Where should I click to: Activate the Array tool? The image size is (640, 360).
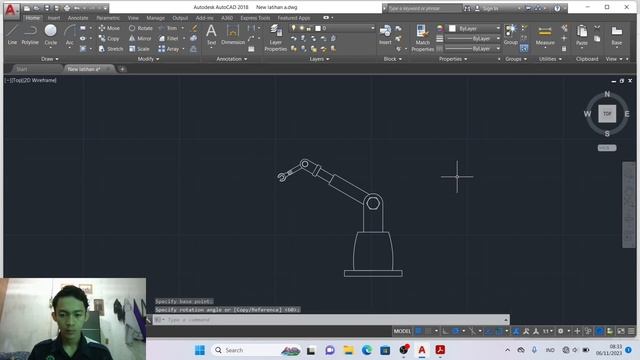coord(169,49)
